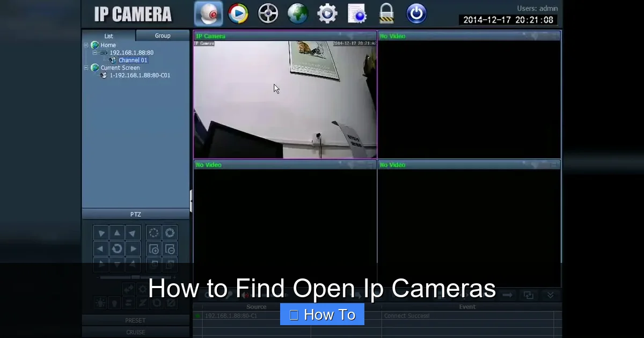Switch to the List tab
Image resolution: width=644 pixels, height=338 pixels.
[x=109, y=36]
